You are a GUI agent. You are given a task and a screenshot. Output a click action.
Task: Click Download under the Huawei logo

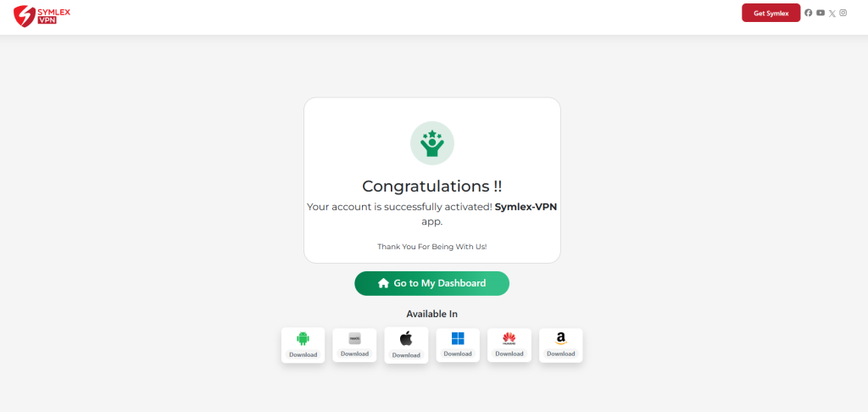tap(509, 354)
